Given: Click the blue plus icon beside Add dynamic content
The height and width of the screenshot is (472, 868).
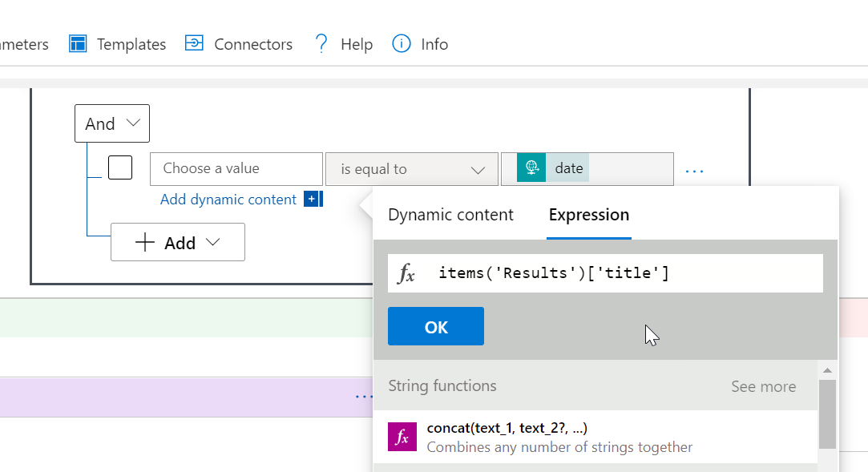Looking at the screenshot, I should 312,200.
